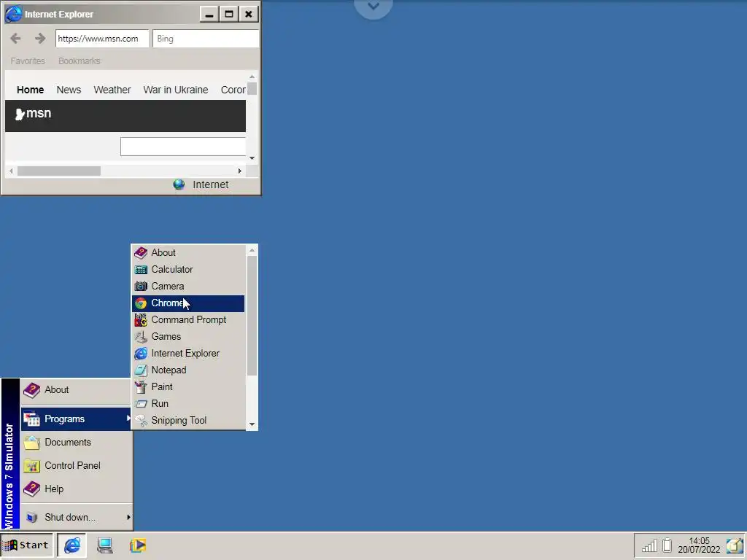Click Programs submenu scroll up arrow
747x560 pixels.
click(x=252, y=251)
